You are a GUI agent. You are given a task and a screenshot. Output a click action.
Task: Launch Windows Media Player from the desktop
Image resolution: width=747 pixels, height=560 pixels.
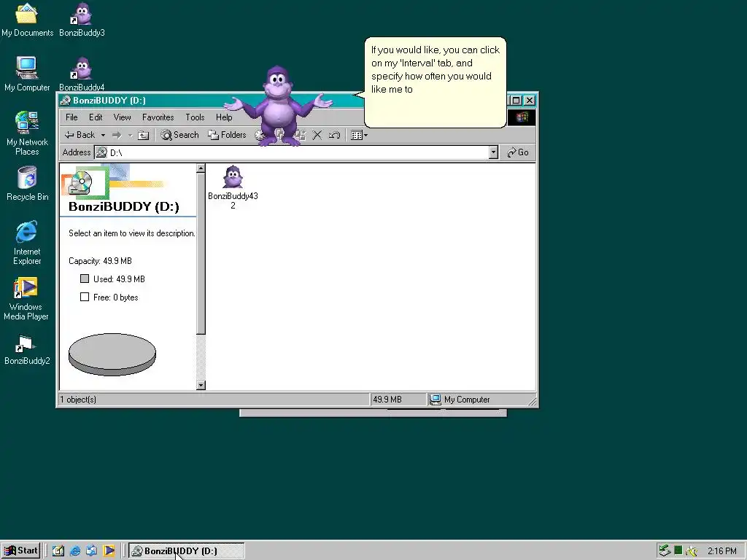click(x=26, y=299)
